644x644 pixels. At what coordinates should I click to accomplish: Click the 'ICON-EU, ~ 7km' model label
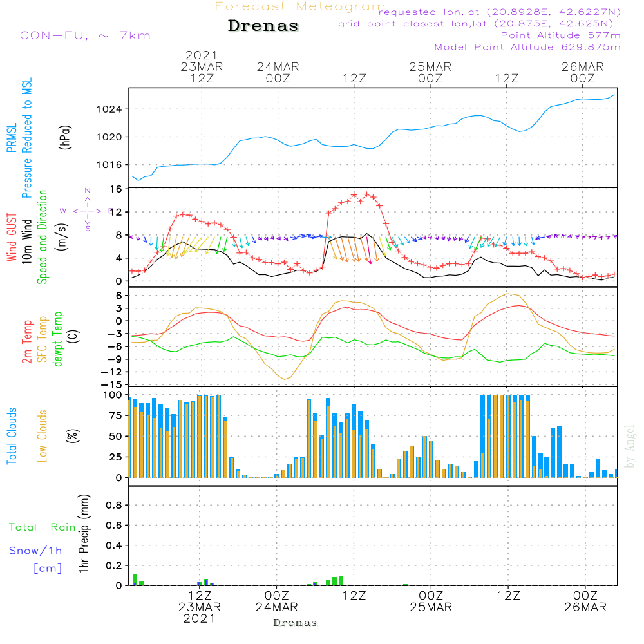tap(83, 35)
